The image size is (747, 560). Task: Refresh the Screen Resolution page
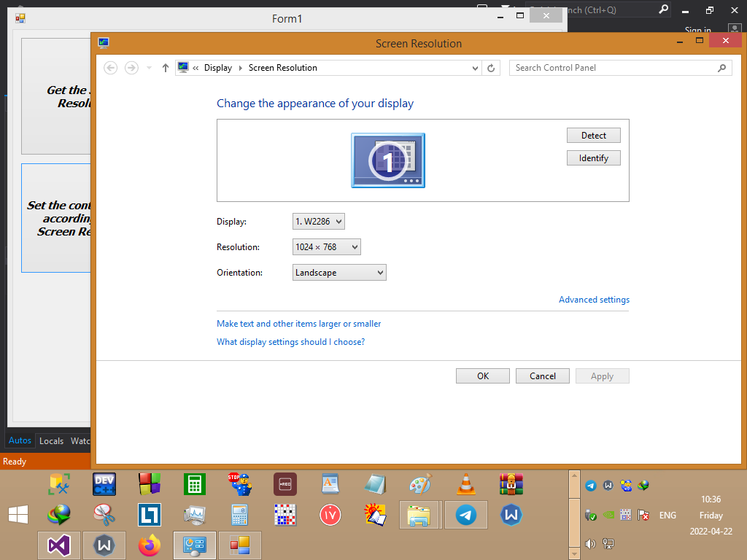(x=491, y=68)
